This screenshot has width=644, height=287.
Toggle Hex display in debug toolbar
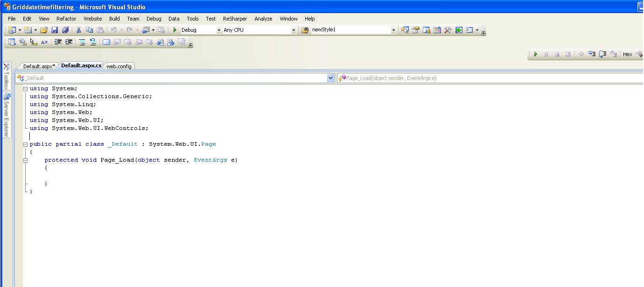click(628, 54)
